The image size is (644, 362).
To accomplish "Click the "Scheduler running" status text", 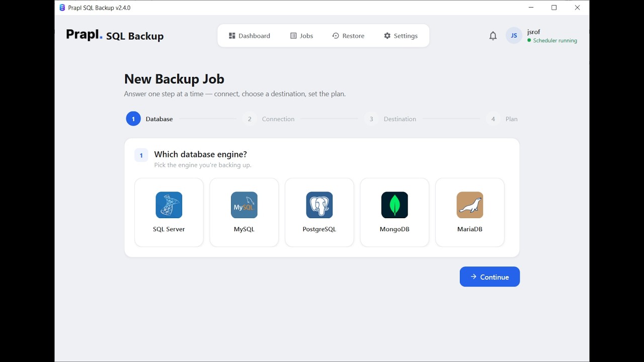I will click(555, 41).
